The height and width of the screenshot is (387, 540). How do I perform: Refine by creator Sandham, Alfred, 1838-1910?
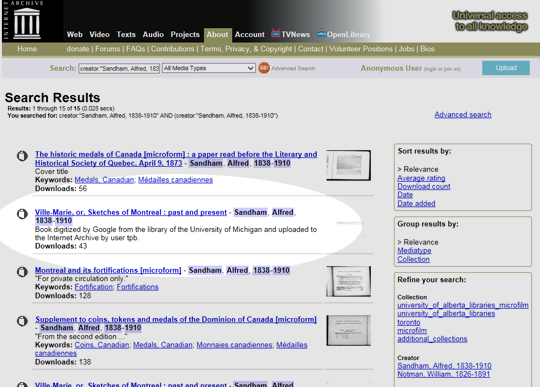pyautogui.click(x=444, y=366)
